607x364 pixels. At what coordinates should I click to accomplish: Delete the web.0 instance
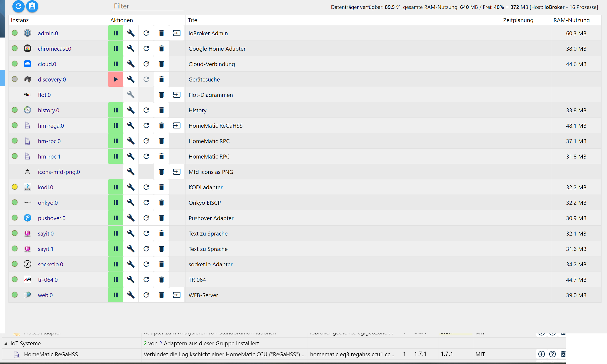tap(161, 295)
